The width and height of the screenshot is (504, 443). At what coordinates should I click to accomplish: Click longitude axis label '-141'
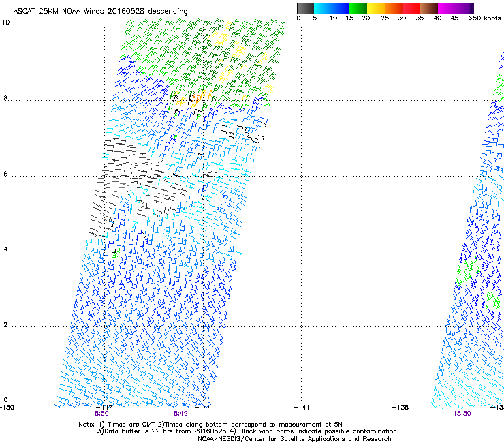(302, 408)
